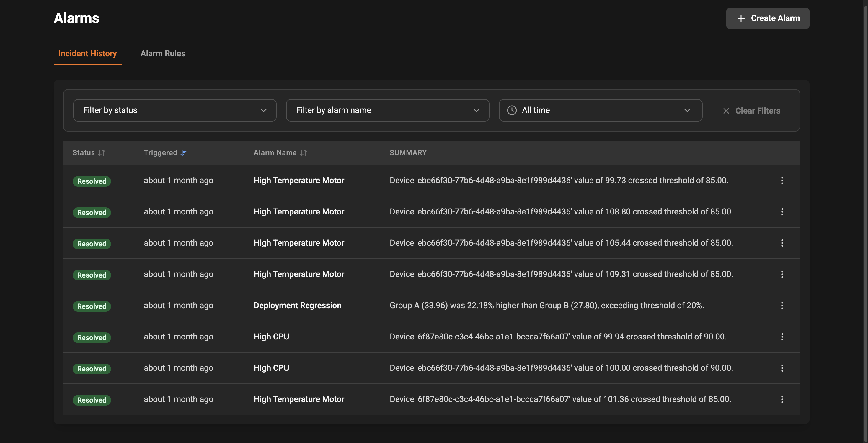
Task: Open the All time range selector
Action: tap(600, 110)
